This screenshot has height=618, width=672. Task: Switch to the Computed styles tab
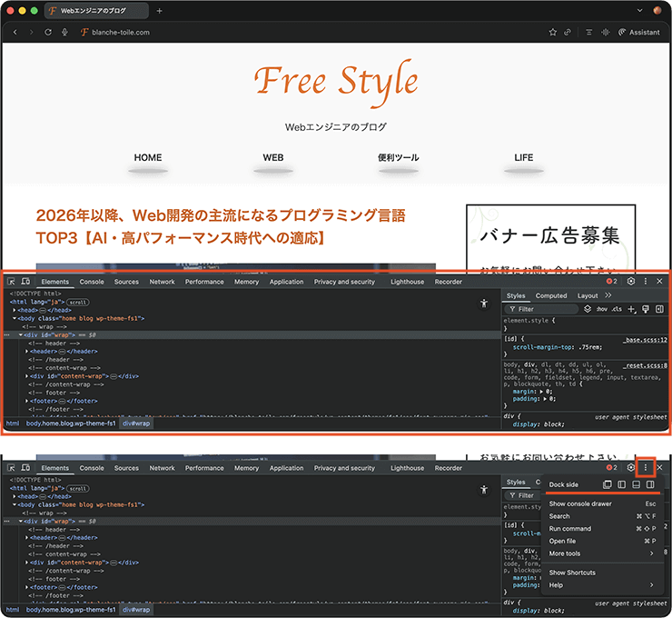pos(551,295)
